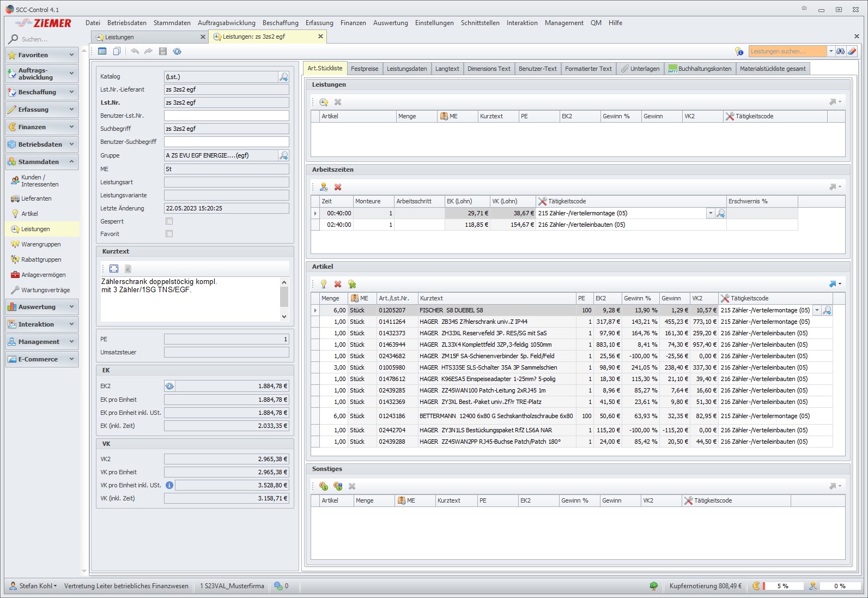The image size is (868, 598).
Task: Click the red X delete icon in Artikel
Action: pos(338,284)
